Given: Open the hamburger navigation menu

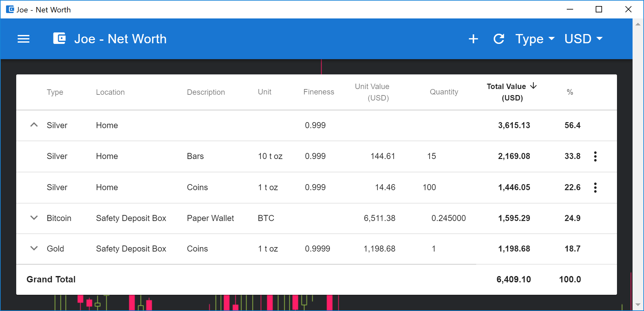Looking at the screenshot, I should [x=24, y=39].
